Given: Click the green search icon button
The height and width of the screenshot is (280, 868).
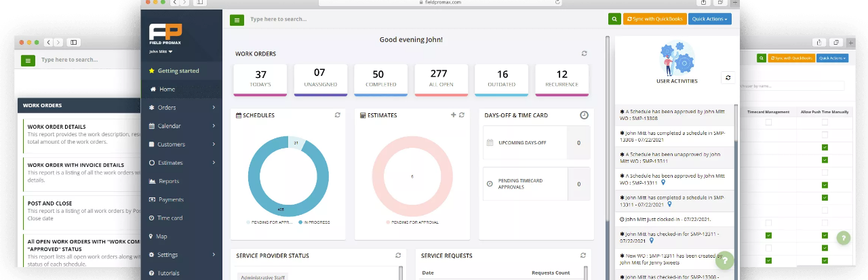Looking at the screenshot, I should click(x=614, y=19).
